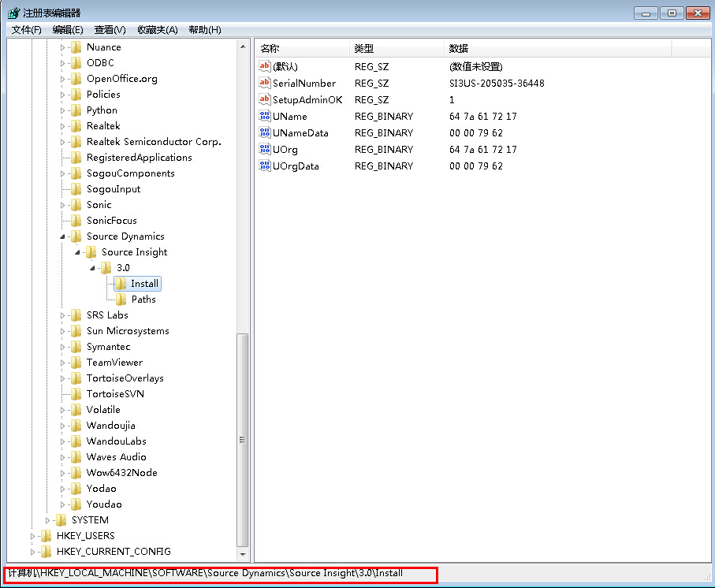Open the 帮助(H) menu
Image resolution: width=715 pixels, height=588 pixels.
[x=205, y=30]
